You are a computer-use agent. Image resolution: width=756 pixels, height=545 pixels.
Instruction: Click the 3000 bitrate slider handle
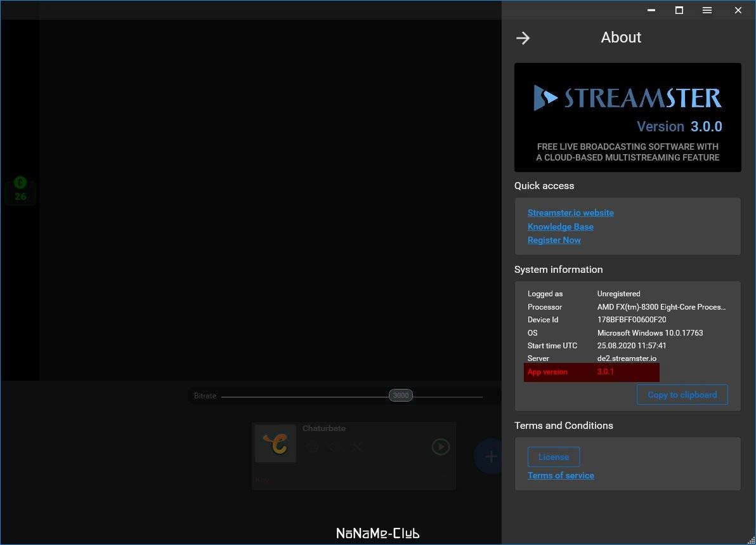401,395
